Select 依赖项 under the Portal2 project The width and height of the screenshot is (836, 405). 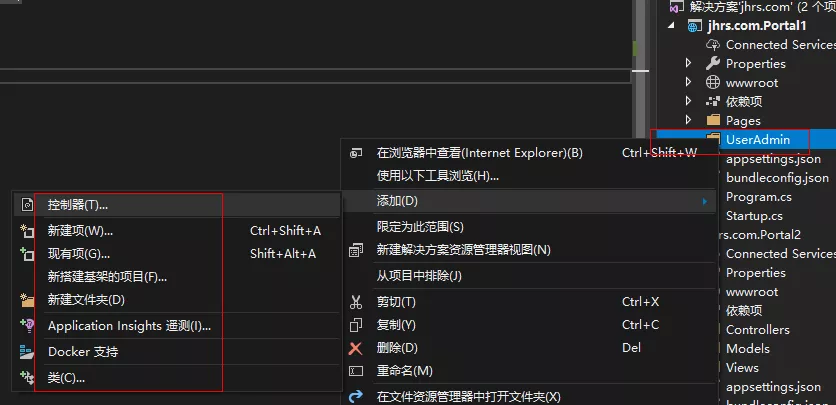click(x=744, y=311)
